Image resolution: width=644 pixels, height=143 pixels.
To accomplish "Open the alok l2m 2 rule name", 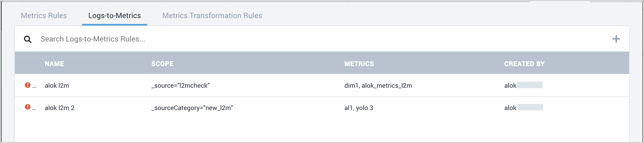I will tap(59, 108).
